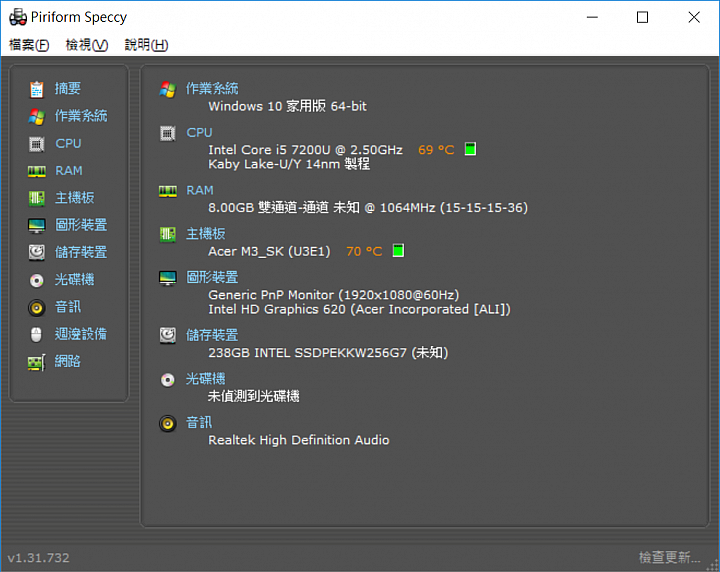Select the 音訊 speaker icon in sidebar

pos(37,308)
